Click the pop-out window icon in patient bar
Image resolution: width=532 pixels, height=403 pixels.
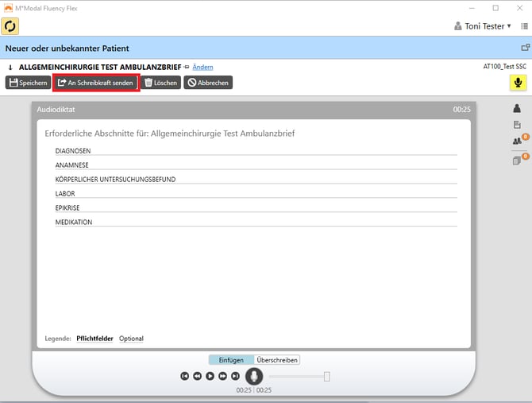[525, 48]
